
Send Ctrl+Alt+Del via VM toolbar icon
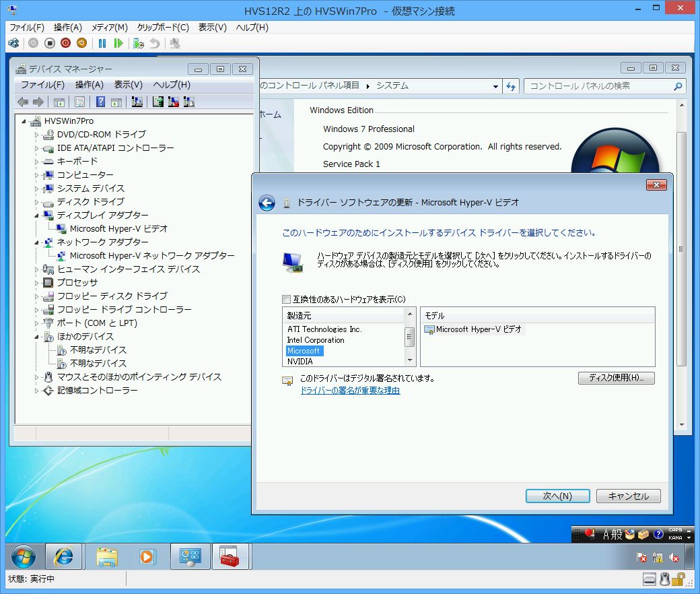pyautogui.click(x=14, y=43)
